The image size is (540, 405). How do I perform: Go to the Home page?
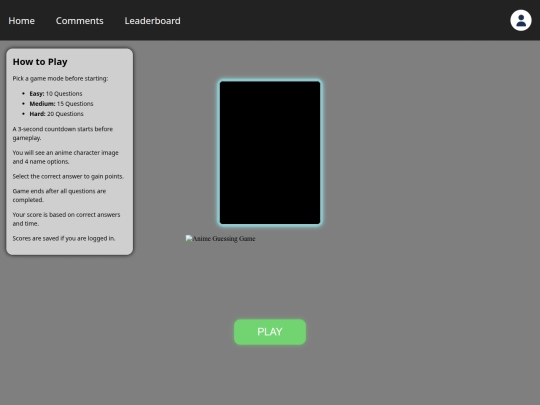click(x=21, y=21)
